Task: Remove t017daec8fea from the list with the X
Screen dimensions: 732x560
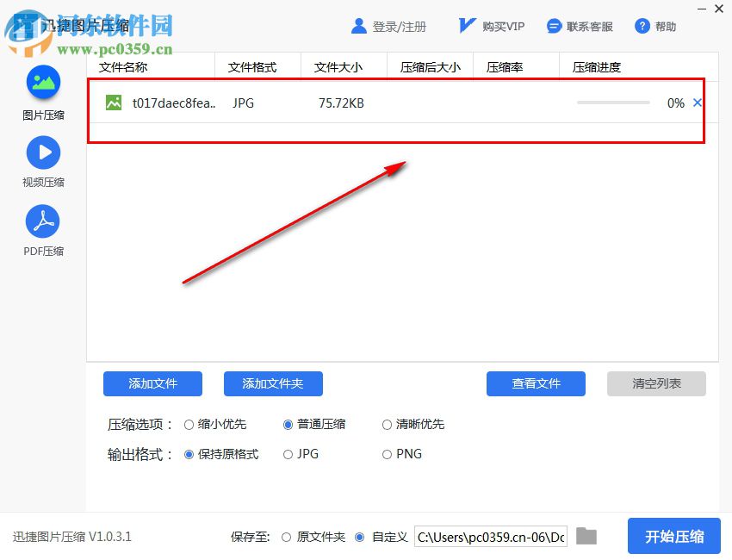Action: pos(696,102)
